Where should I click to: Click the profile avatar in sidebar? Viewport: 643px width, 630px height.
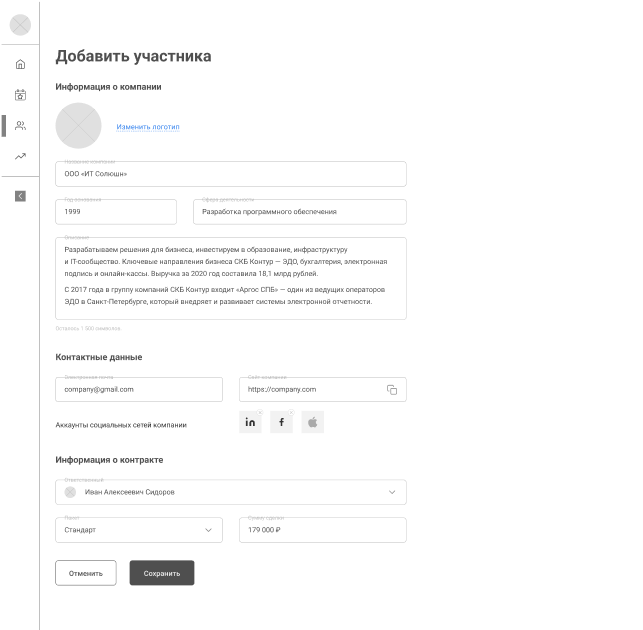(20, 25)
